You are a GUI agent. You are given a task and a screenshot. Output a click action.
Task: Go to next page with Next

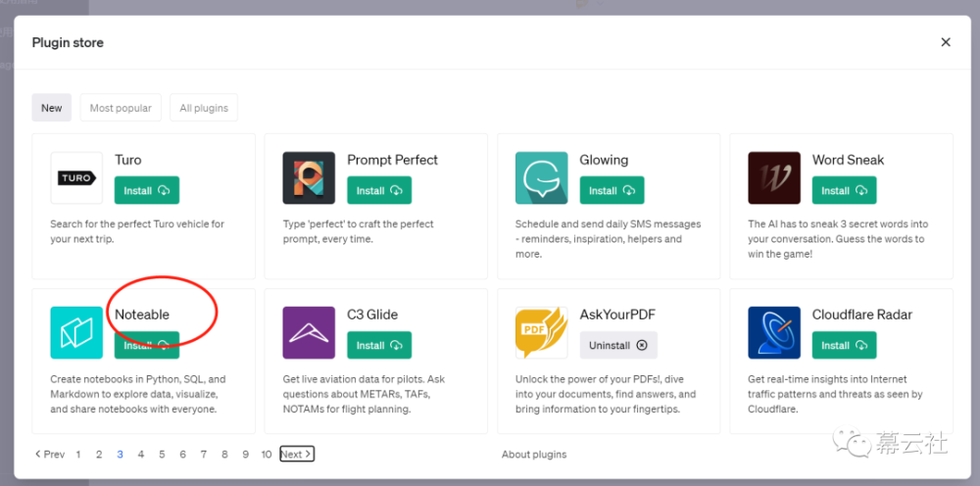[x=297, y=454]
